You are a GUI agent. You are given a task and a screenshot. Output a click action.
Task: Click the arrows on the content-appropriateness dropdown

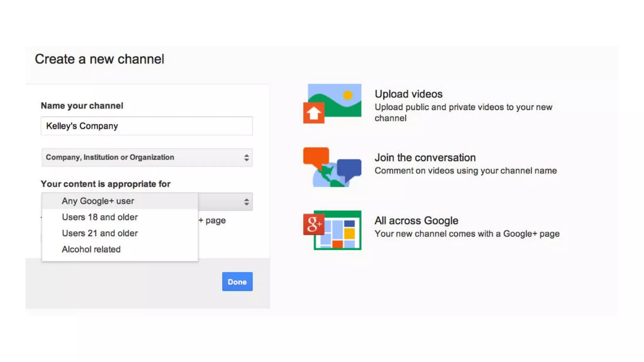pos(246,202)
